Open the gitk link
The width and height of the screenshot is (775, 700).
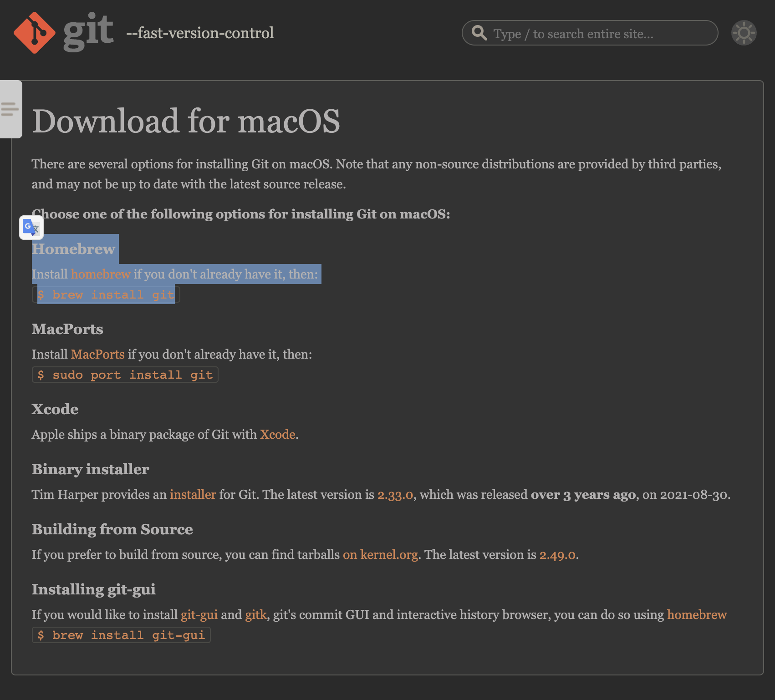pyautogui.click(x=256, y=615)
